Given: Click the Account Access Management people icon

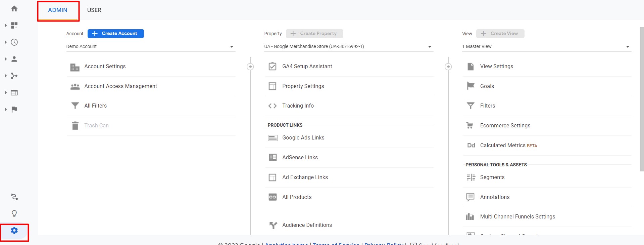Looking at the screenshot, I should (75, 86).
